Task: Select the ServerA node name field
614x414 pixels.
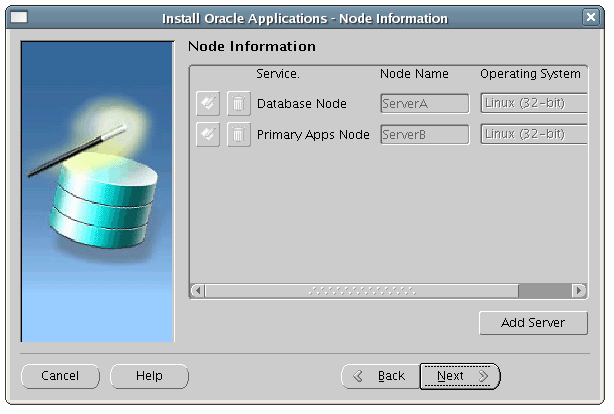Action: coord(424,103)
